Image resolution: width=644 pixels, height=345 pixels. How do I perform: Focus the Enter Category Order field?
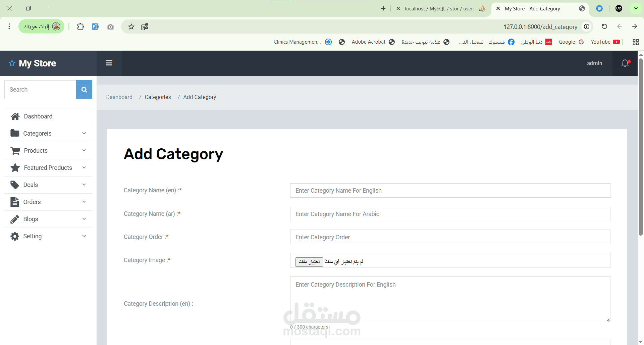pyautogui.click(x=450, y=237)
